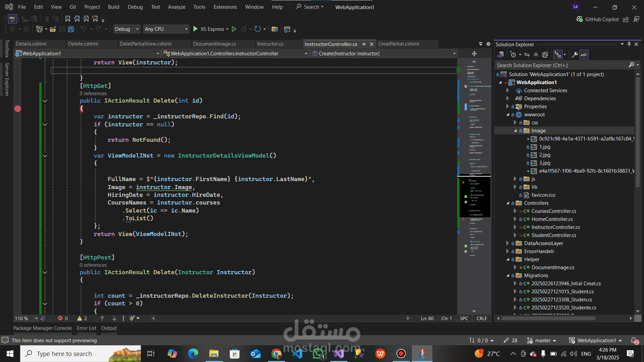This screenshot has height=362, width=644.
Task: Open the WebApplication1 project navigation dropdown
Action: click(x=87, y=54)
